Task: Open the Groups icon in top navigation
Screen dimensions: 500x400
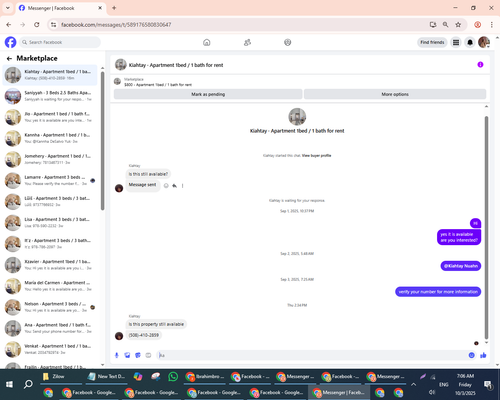Action: (x=288, y=42)
